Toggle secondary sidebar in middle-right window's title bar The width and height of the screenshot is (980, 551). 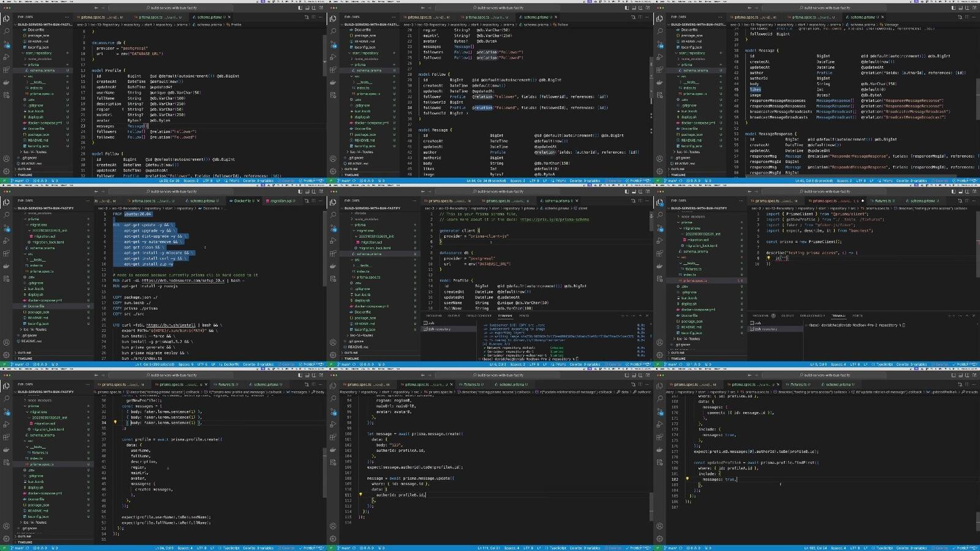pos(968,192)
